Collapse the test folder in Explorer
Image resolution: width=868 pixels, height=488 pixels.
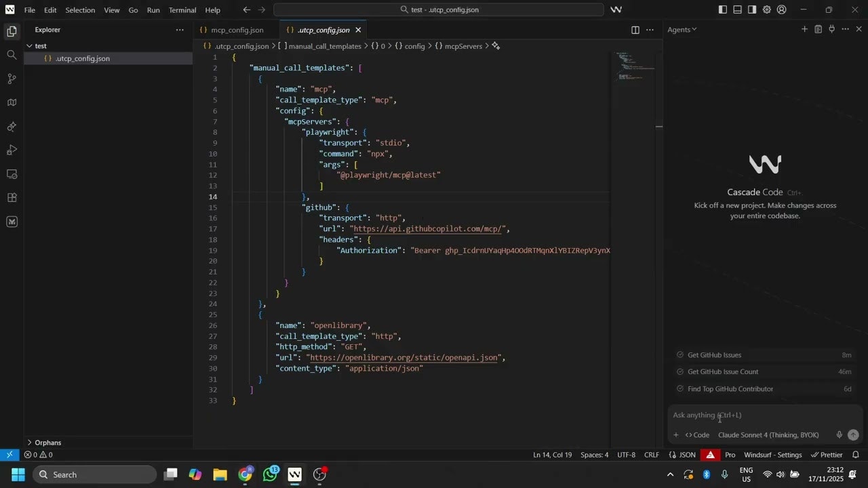[41, 46]
